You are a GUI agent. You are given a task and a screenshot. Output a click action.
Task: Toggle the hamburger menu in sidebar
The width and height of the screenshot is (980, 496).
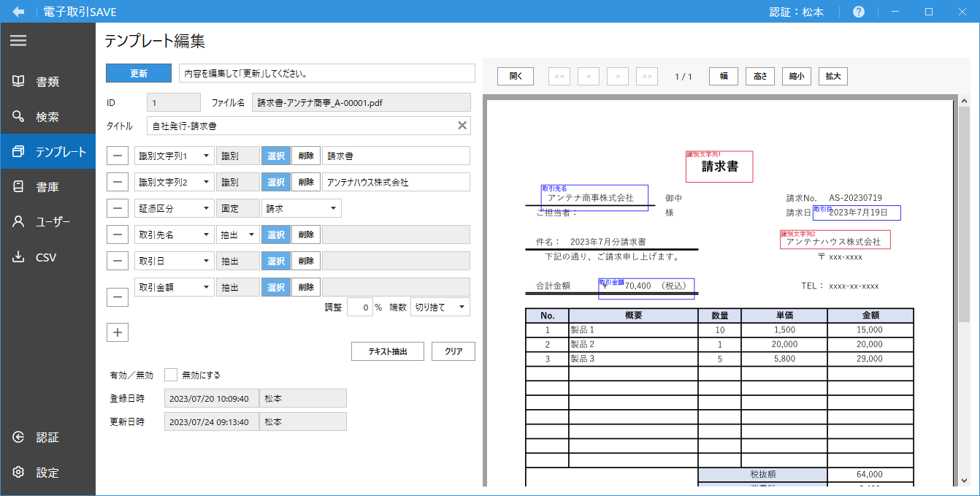click(x=18, y=41)
